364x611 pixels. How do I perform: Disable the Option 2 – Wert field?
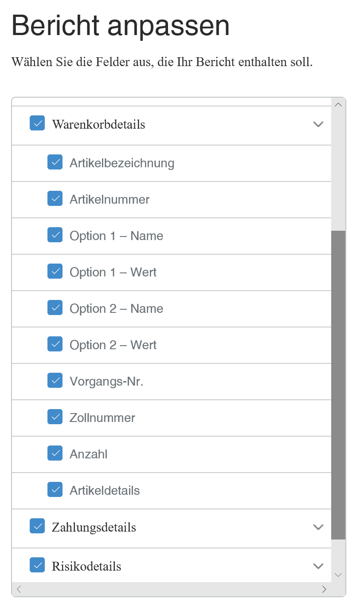coord(55,344)
